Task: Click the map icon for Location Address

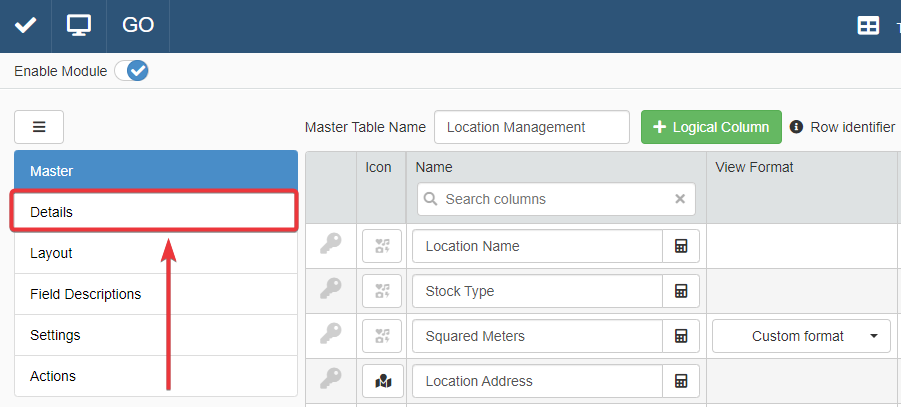Action: (382, 381)
